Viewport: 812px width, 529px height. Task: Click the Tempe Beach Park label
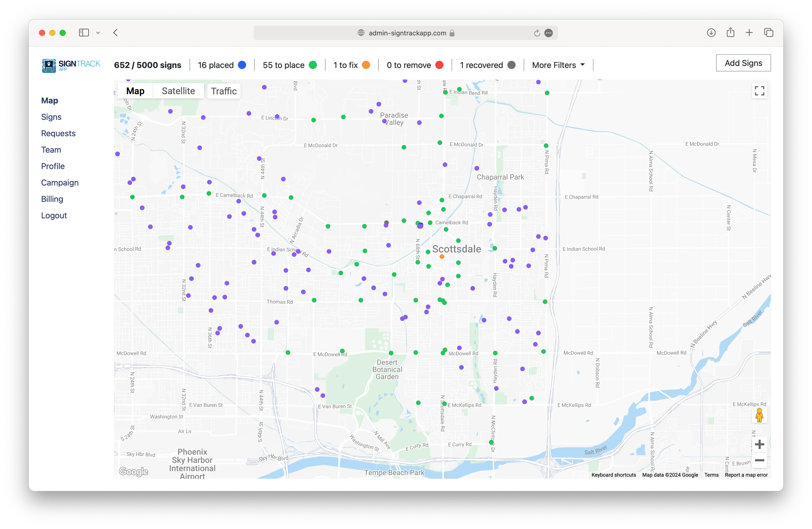(x=394, y=472)
